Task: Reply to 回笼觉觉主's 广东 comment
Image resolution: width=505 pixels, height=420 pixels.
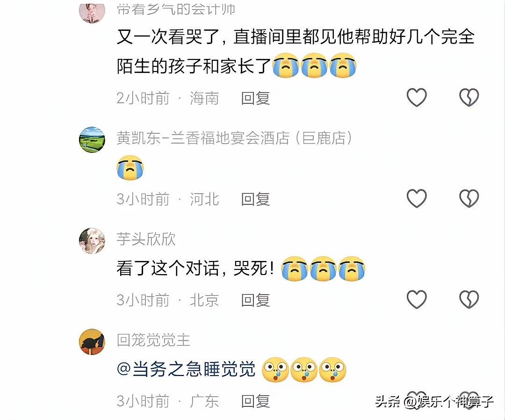Action: pyautogui.click(x=255, y=401)
